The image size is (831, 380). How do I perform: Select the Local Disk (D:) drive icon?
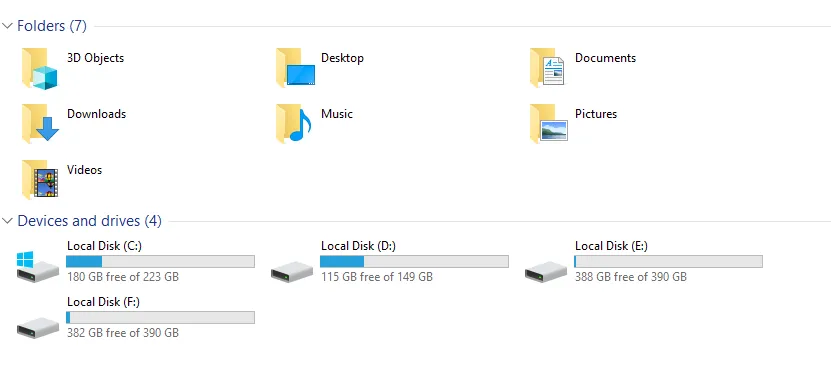(292, 271)
